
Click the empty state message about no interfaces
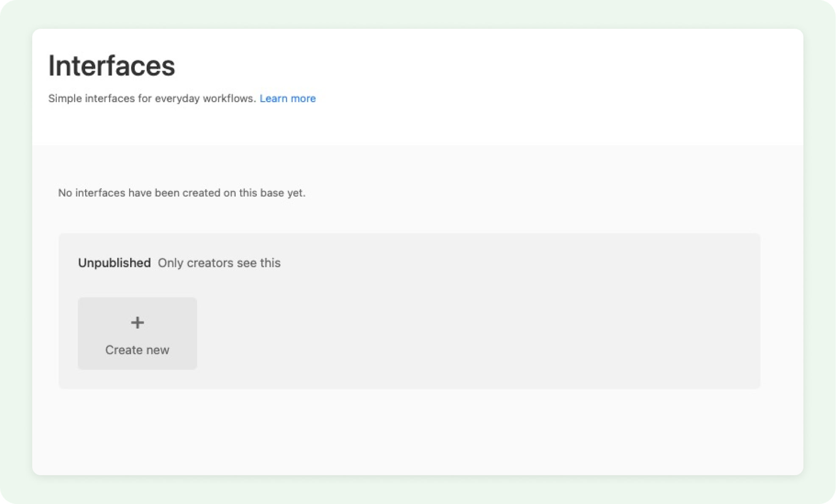(181, 193)
